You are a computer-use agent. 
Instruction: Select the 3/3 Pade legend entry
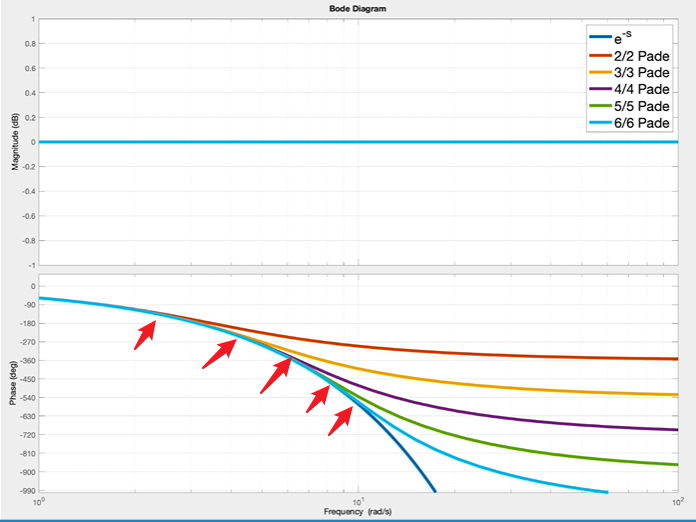630,72
